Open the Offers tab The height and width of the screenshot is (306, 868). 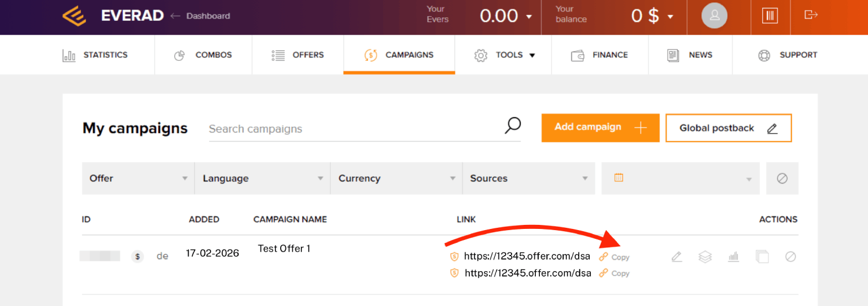tap(297, 55)
